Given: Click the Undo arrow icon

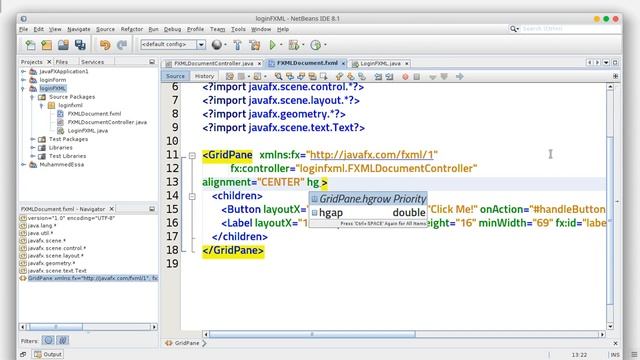Looking at the screenshot, I should coord(105,44).
